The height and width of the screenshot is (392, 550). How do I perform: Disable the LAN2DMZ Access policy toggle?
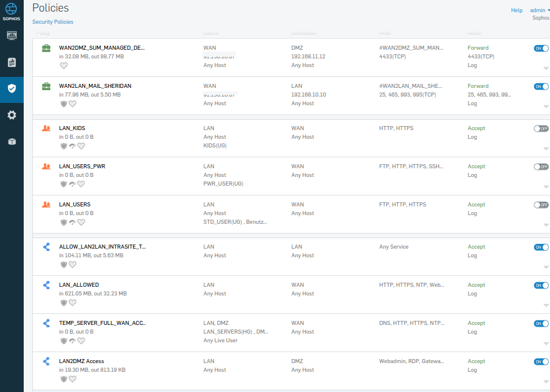541,362
